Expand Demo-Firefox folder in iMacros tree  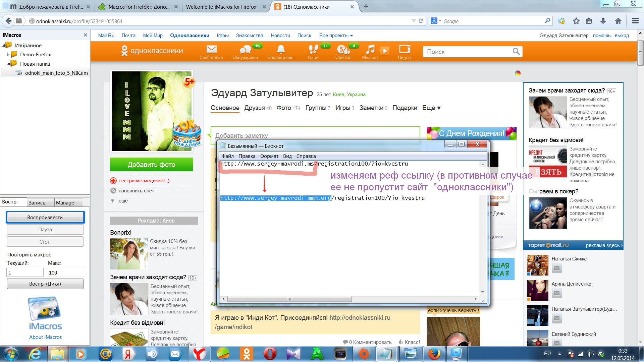(x=8, y=54)
